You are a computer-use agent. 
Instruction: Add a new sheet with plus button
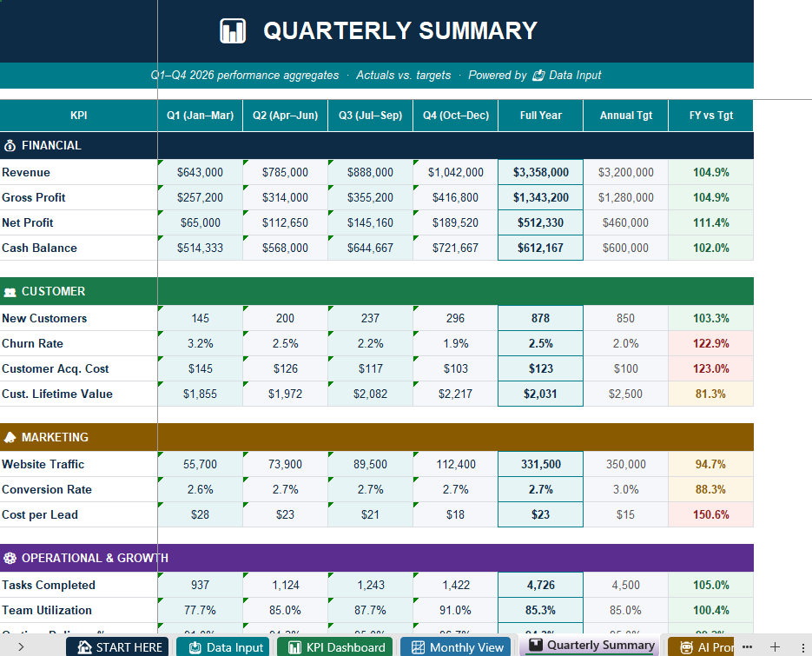[775, 646]
